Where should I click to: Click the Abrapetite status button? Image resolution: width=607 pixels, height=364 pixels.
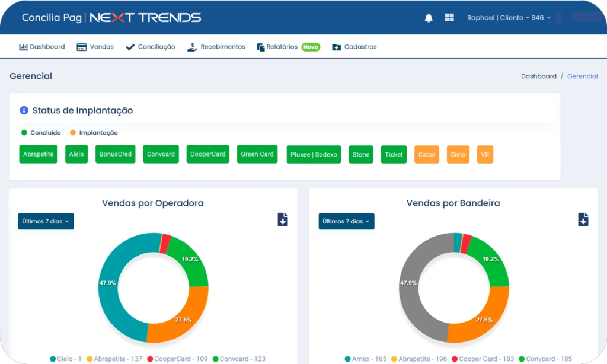[39, 154]
